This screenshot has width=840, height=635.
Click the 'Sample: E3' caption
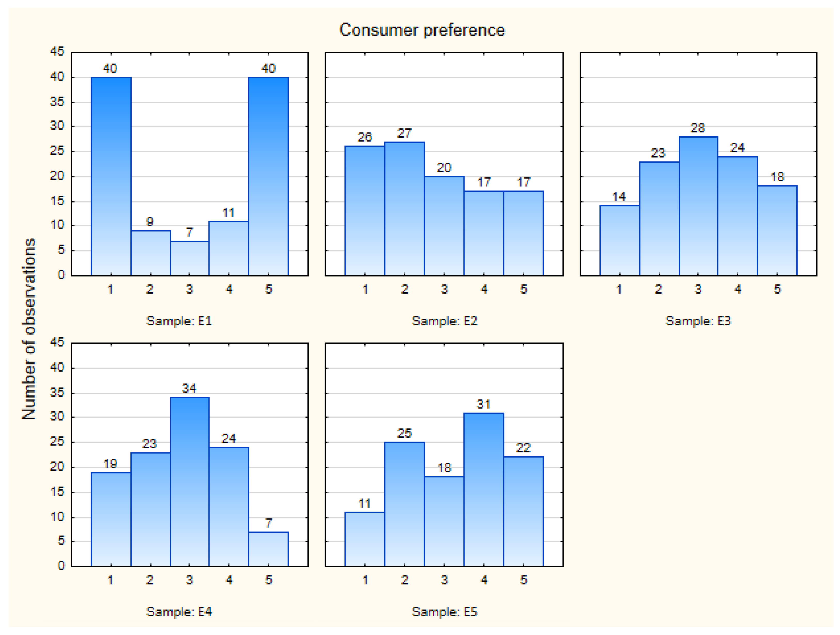(x=698, y=321)
